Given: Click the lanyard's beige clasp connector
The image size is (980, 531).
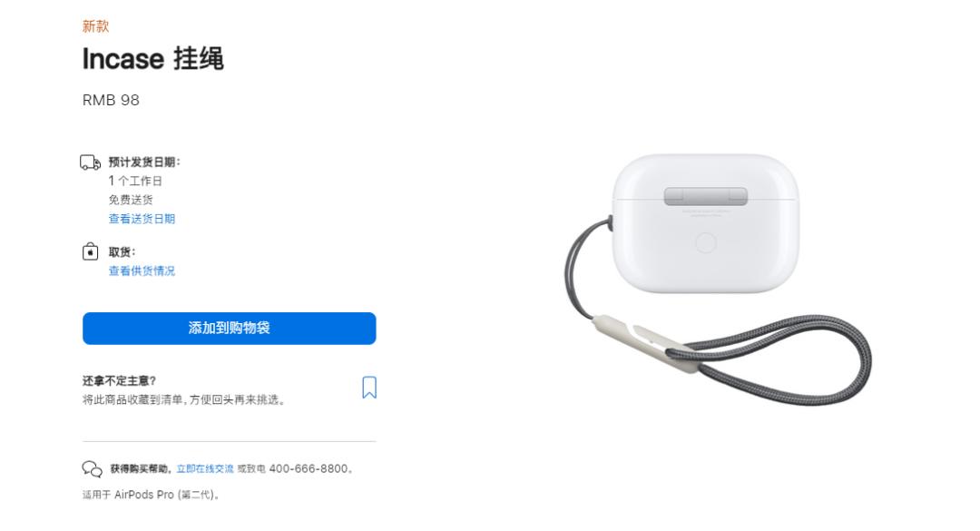Looking at the screenshot, I should pos(643,343).
